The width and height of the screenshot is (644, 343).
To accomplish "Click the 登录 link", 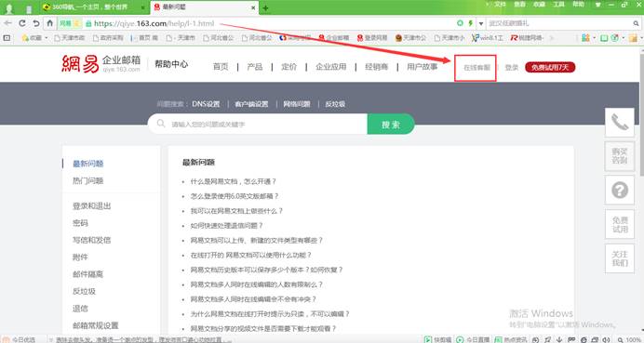I will coord(512,68).
